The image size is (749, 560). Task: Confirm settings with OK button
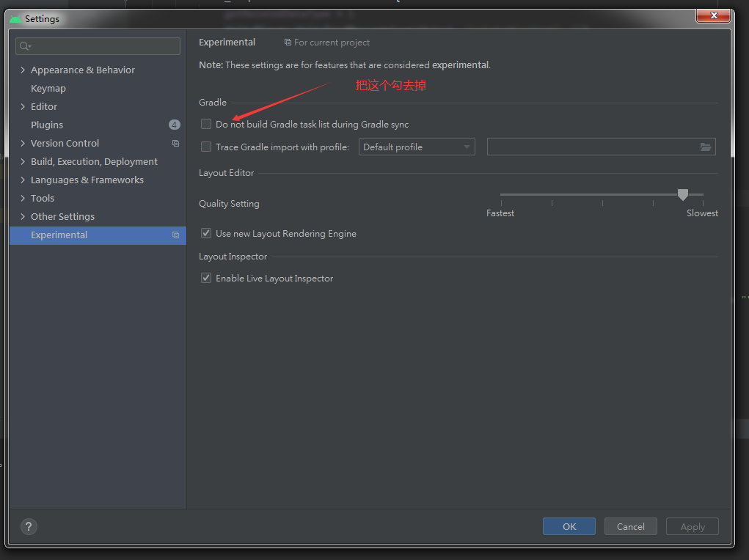[569, 526]
